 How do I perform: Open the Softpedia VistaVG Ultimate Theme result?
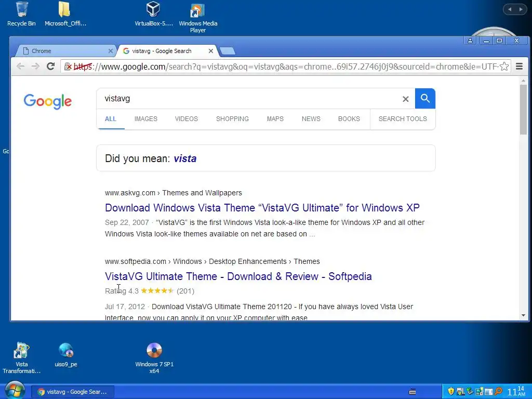(x=238, y=276)
